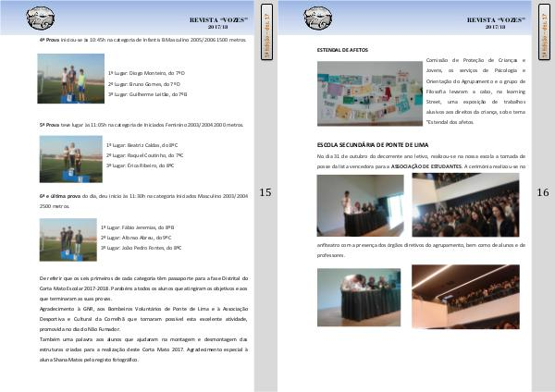Click page number 16

[542, 192]
